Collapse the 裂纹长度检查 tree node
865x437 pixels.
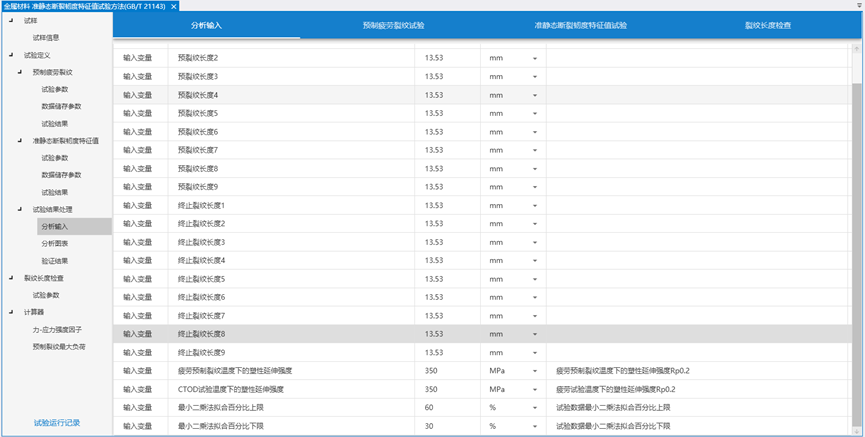[x=11, y=278]
